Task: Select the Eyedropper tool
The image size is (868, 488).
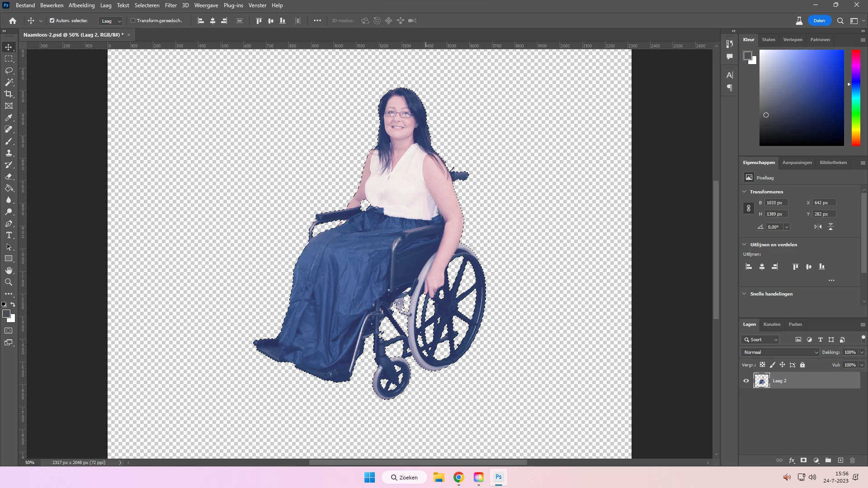Action: 9,118
